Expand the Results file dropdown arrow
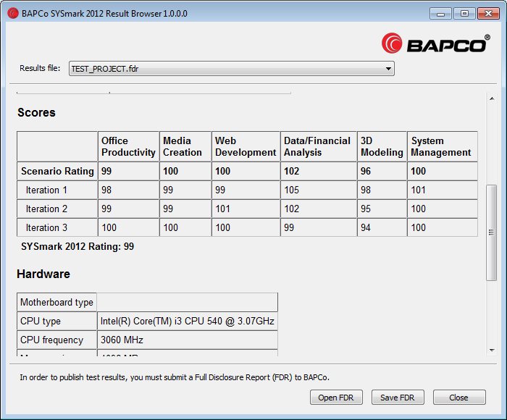 389,69
